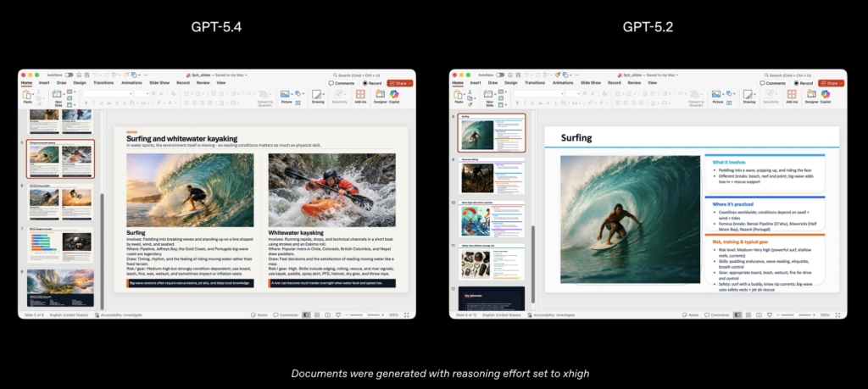Click Paste icon in the fp4_slides window
This screenshot has width=868, height=389.
[28, 95]
